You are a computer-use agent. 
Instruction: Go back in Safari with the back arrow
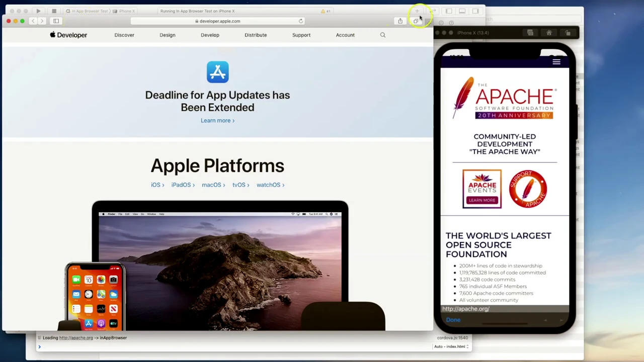[x=33, y=21]
